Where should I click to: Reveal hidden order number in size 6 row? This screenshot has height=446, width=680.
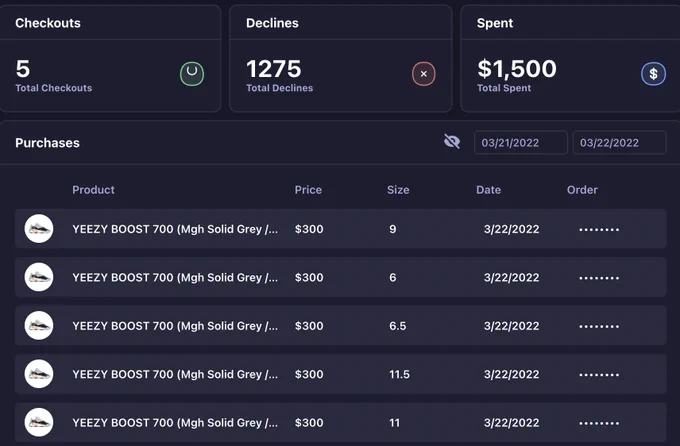coord(599,278)
